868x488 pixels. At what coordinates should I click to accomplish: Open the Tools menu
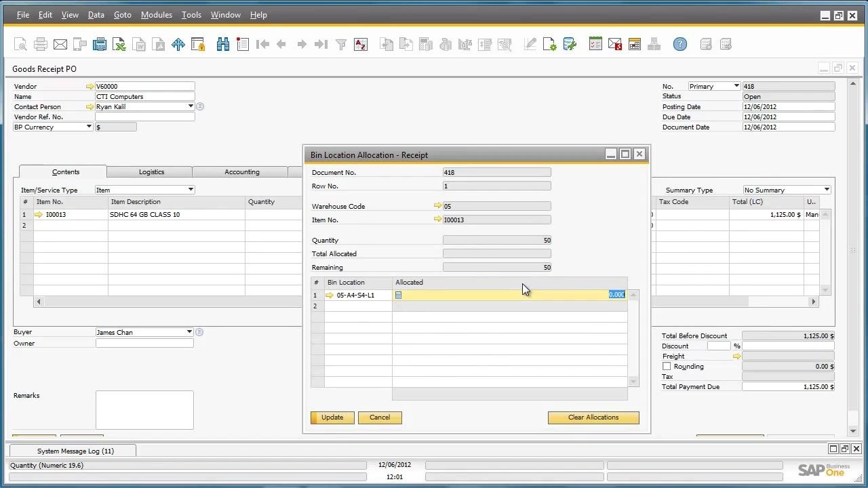[191, 15]
